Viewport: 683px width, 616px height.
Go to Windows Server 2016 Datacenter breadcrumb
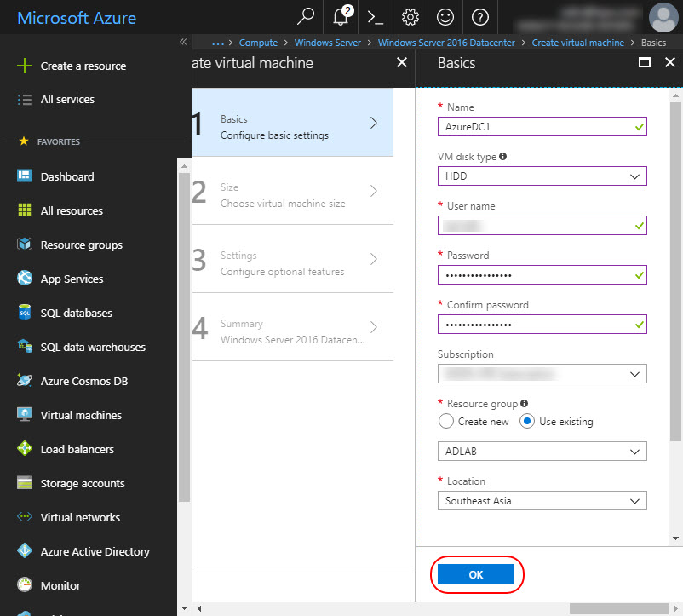pyautogui.click(x=446, y=43)
